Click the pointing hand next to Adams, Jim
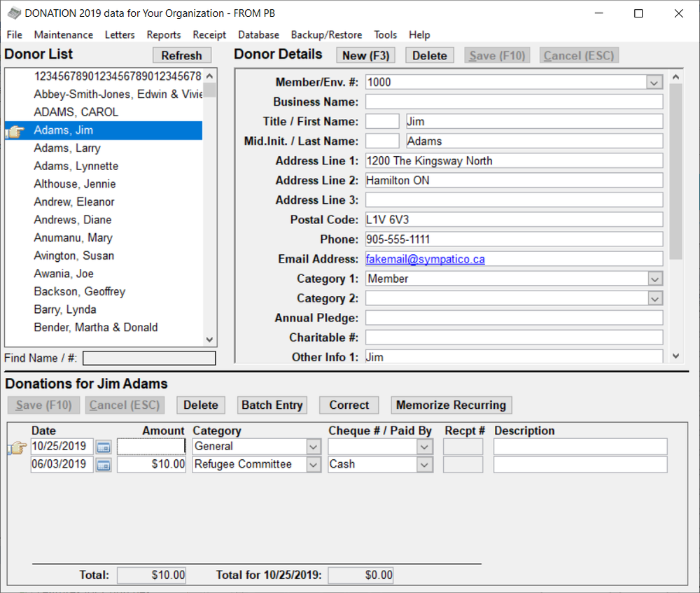The height and width of the screenshot is (593, 700). [16, 131]
